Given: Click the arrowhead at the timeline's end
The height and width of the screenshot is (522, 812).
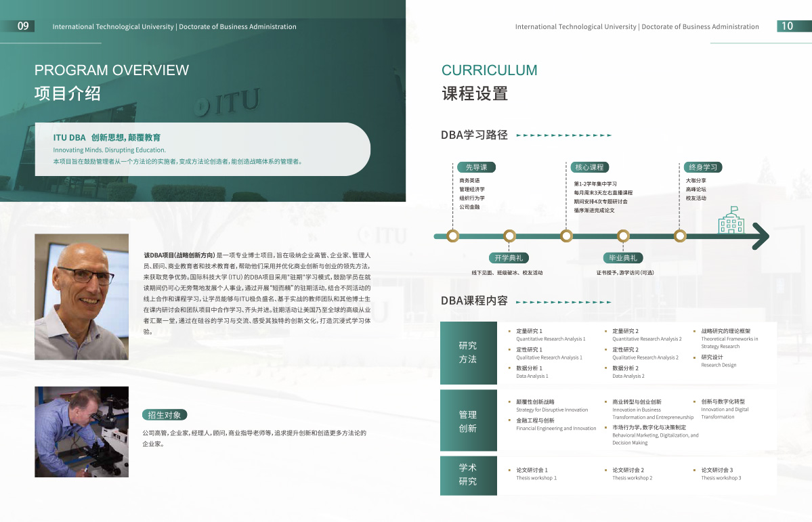Looking at the screenshot, I should point(761,236).
